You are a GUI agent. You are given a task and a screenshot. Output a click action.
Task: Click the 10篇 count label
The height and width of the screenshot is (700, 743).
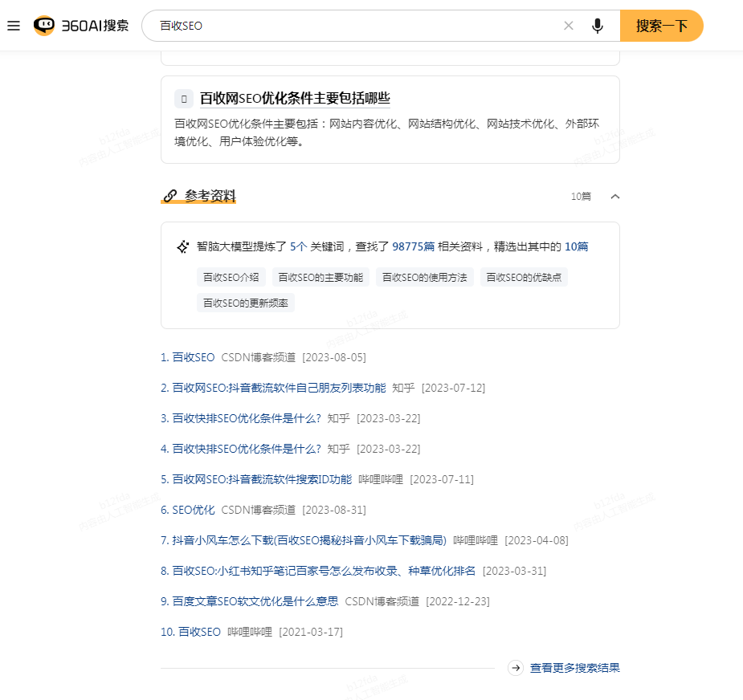581,197
